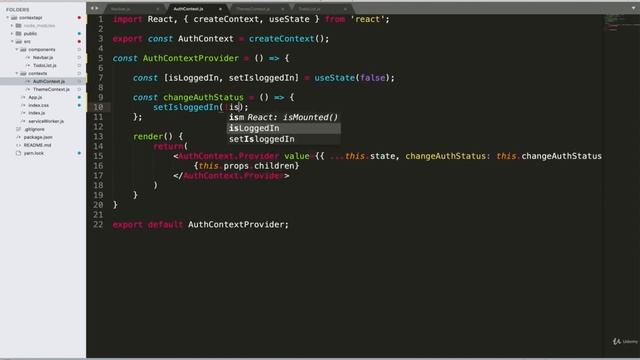Open the tab list dropdown arrow
Image resolution: width=640 pixels, height=360 pixels.
[633, 8]
